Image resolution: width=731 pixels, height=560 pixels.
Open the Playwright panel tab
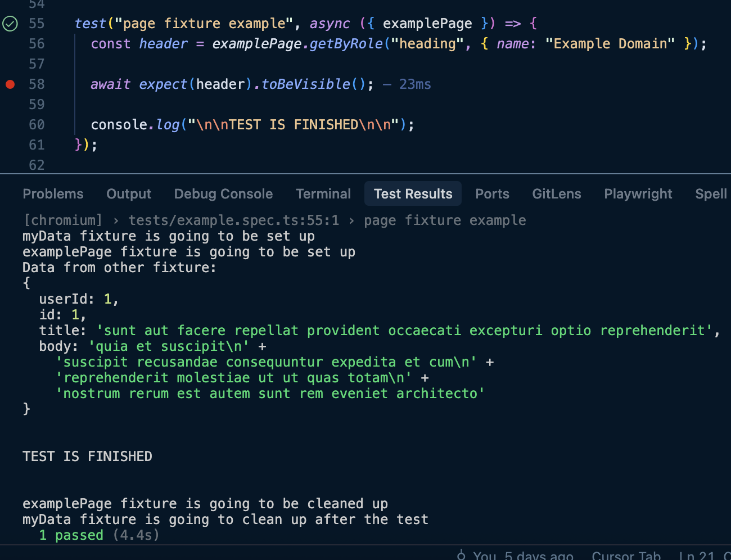(x=638, y=194)
